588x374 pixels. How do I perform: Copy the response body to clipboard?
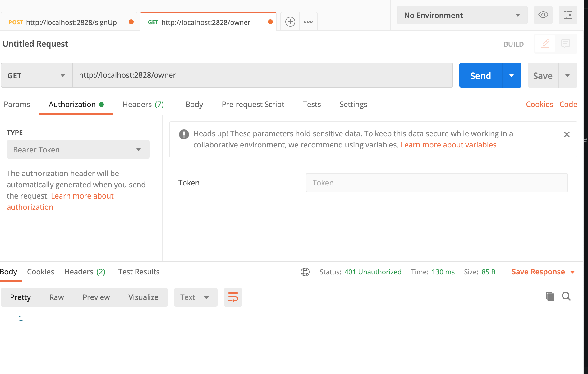(550, 296)
